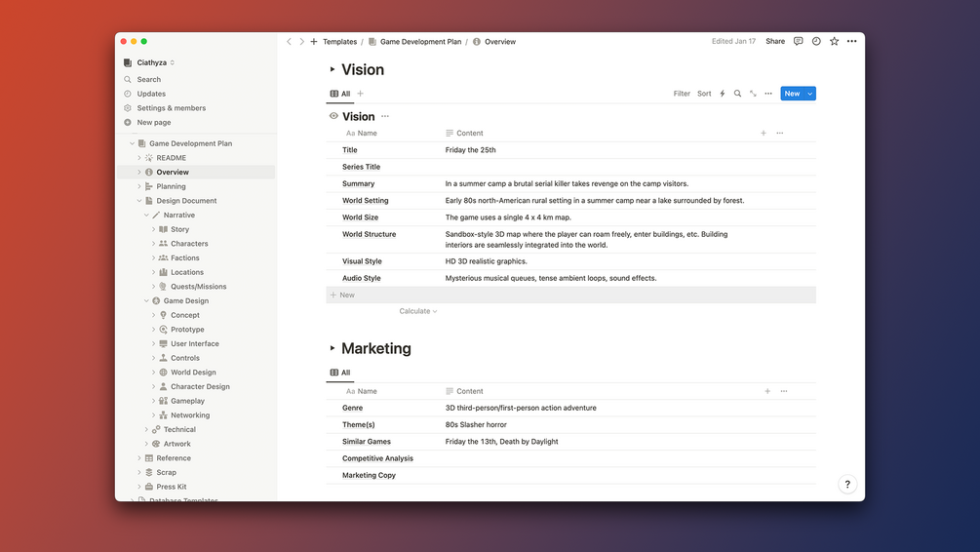
Task: Open the Quests/Missions page in the sidebar
Action: (199, 287)
